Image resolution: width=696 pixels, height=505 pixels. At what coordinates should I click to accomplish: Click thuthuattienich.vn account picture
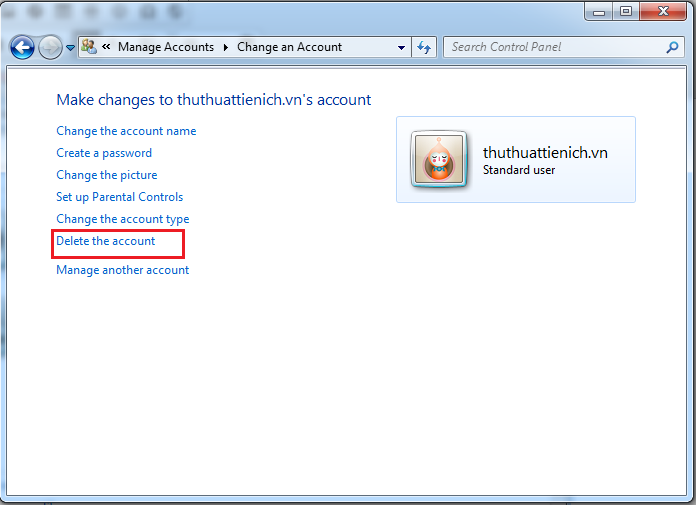[438, 160]
